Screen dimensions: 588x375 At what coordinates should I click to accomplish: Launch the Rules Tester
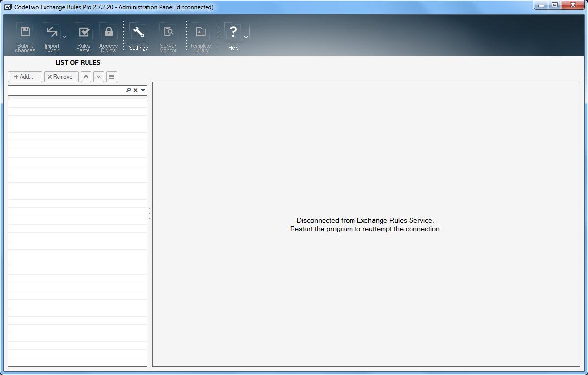click(84, 37)
